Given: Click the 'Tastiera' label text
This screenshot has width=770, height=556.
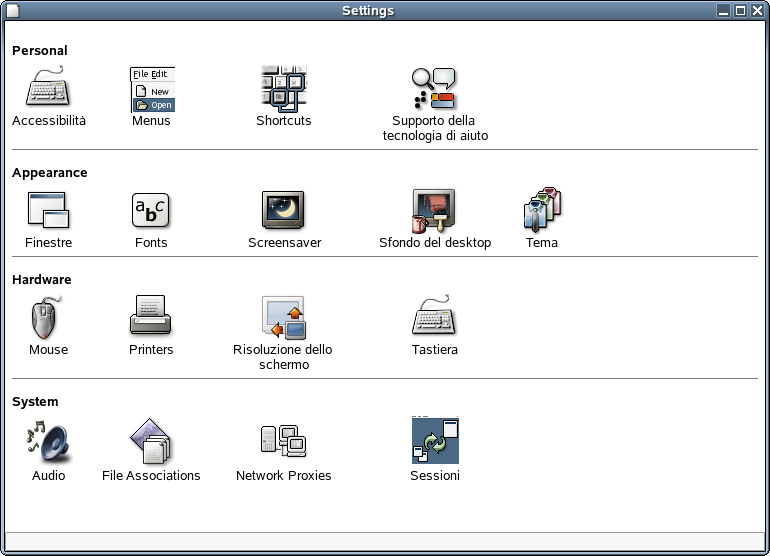Looking at the screenshot, I should (435, 350).
